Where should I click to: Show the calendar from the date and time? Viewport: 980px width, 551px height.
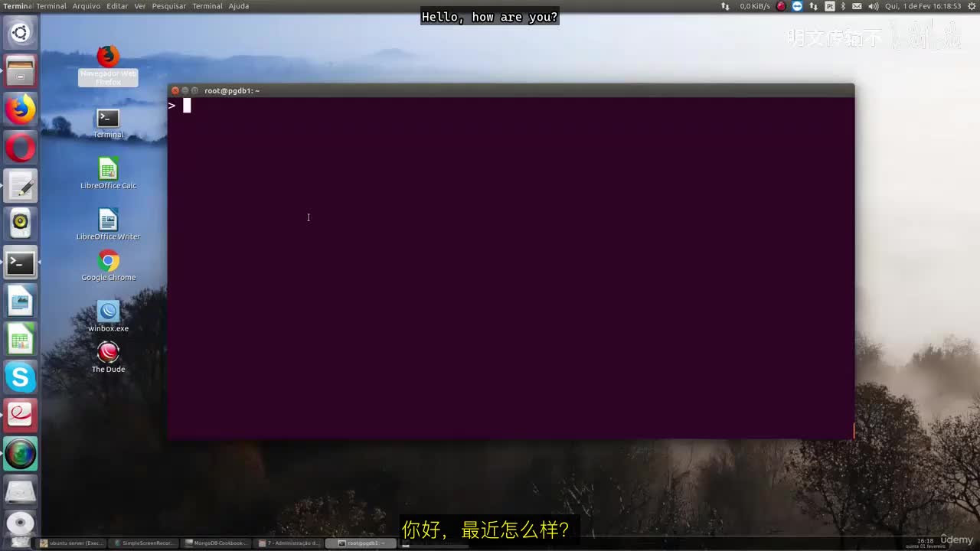coord(923,6)
